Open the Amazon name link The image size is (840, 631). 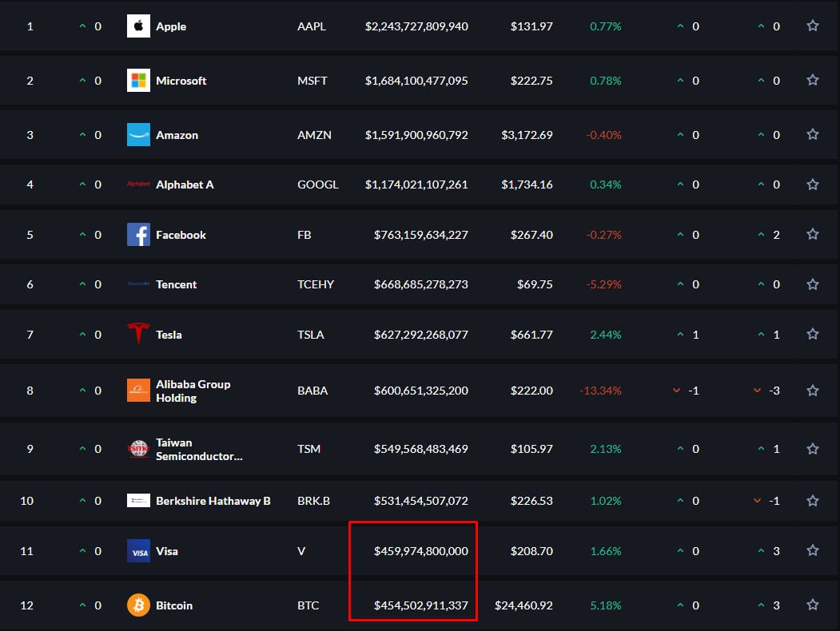[177, 136]
